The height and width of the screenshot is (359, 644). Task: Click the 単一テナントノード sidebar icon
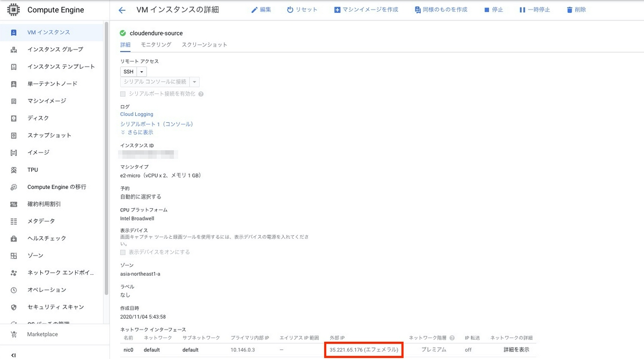[x=14, y=84]
